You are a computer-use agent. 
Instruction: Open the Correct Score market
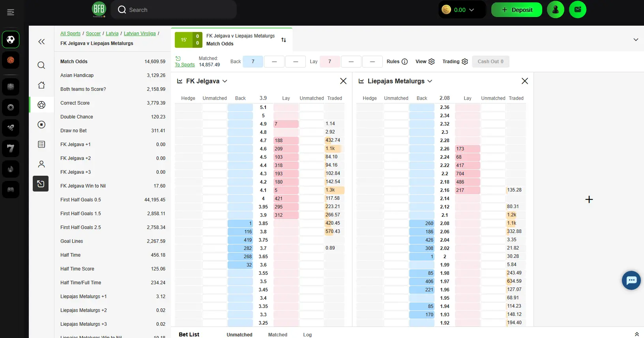click(x=112, y=103)
